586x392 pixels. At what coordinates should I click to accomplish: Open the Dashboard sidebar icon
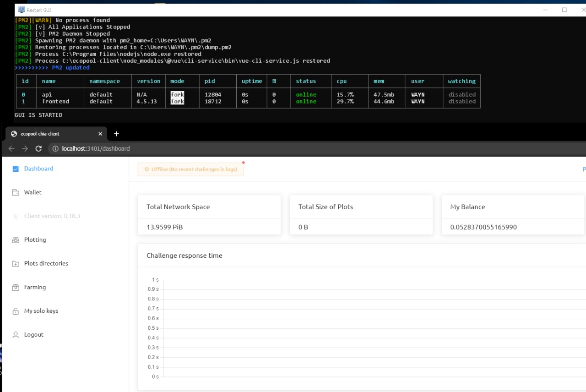(x=16, y=169)
